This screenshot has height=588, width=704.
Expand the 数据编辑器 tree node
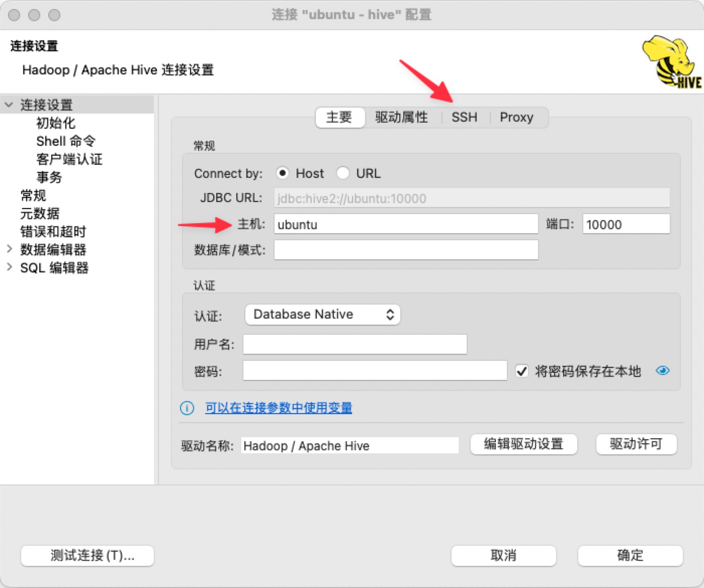(x=9, y=249)
